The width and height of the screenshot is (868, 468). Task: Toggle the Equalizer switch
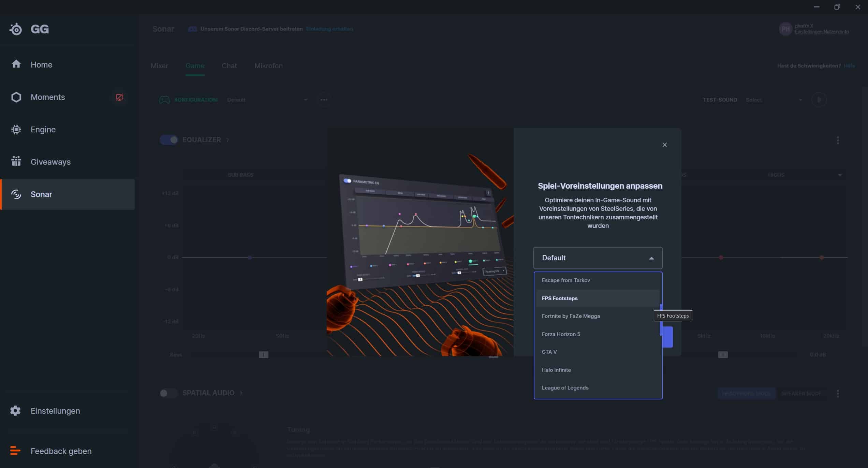point(169,140)
